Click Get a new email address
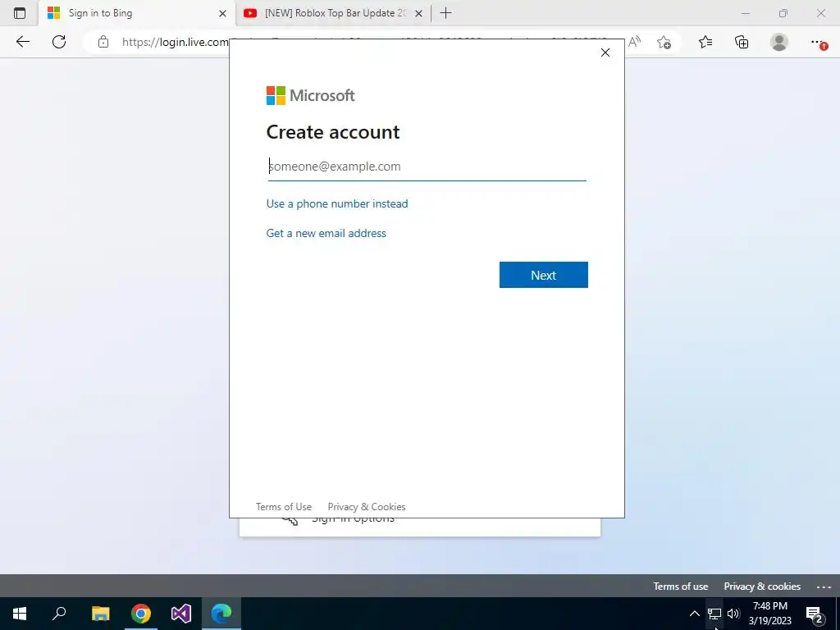Image resolution: width=840 pixels, height=630 pixels. (326, 233)
